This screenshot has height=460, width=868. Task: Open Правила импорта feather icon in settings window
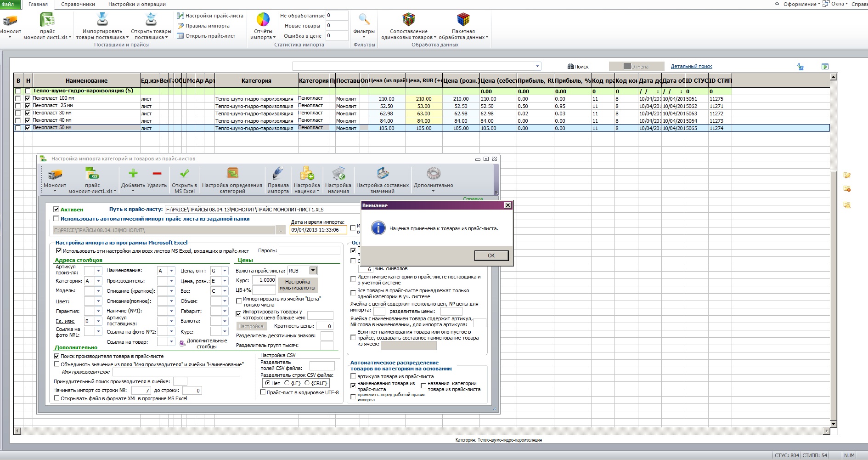pos(278,173)
